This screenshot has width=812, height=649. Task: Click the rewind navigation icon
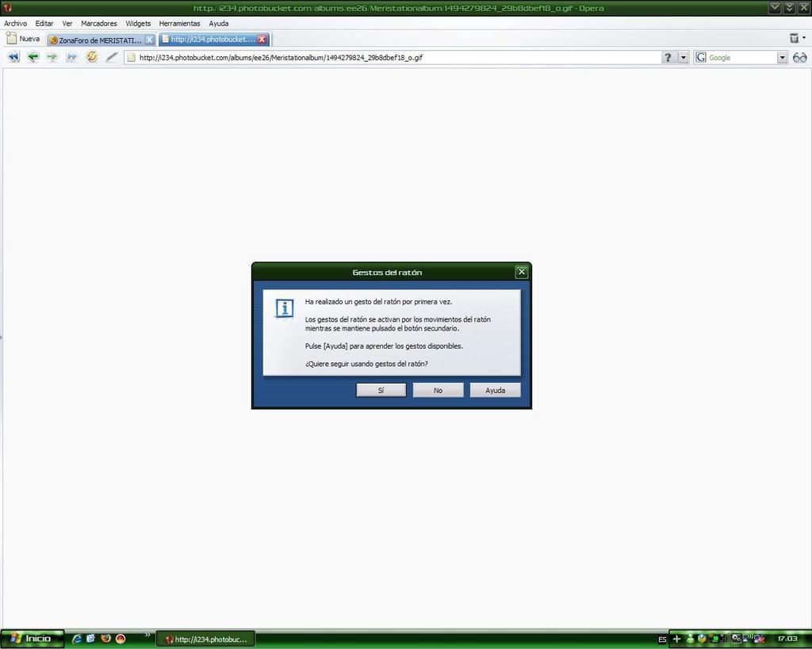(x=13, y=57)
